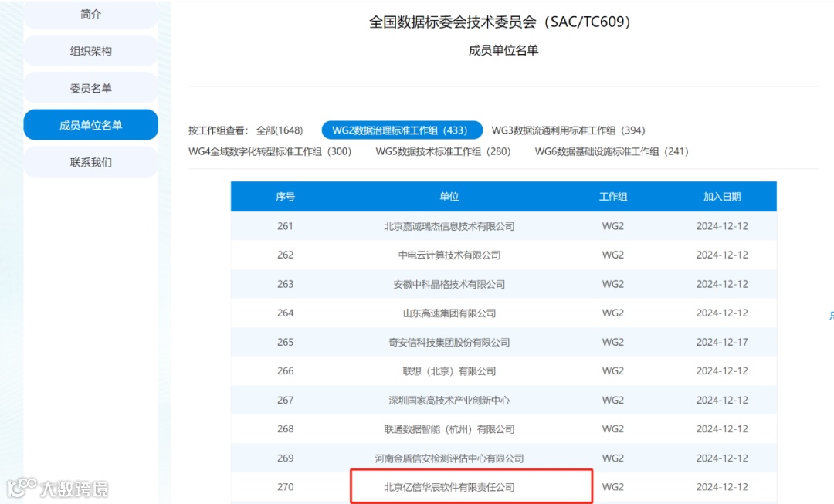834x504 pixels.
Task: Click the 加入日期 column header
Action: [x=722, y=197]
